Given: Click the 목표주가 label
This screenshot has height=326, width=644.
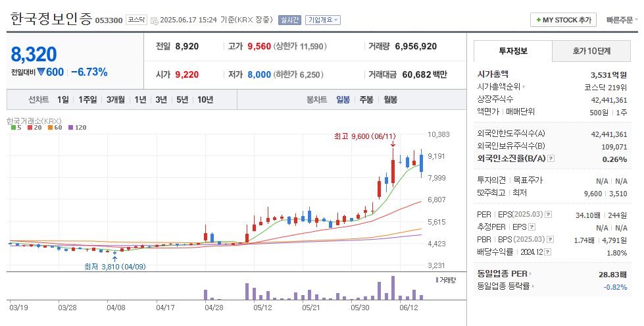Looking at the screenshot, I should tap(528, 180).
